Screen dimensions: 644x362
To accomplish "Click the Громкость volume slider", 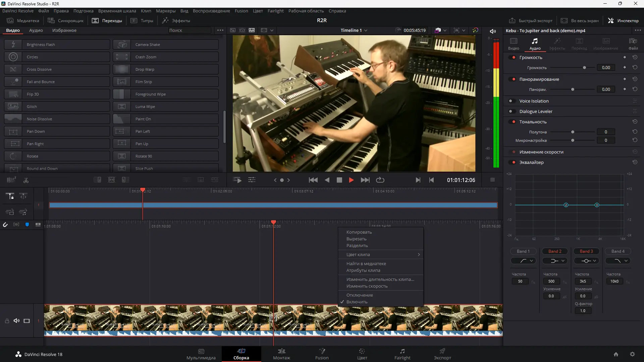I will 585,67.
